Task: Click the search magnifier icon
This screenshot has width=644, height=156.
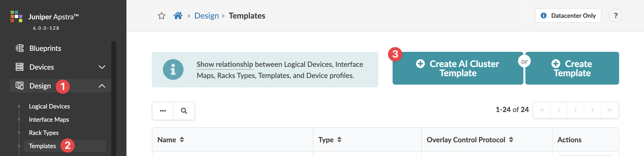Action: pyautogui.click(x=184, y=111)
